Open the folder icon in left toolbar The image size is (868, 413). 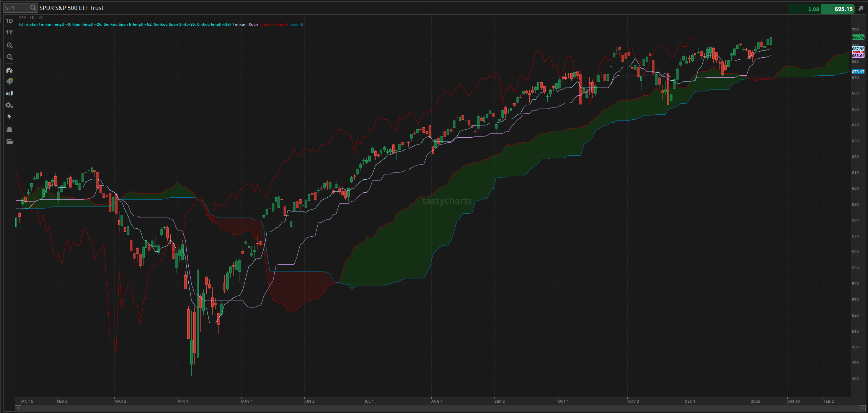tap(10, 142)
